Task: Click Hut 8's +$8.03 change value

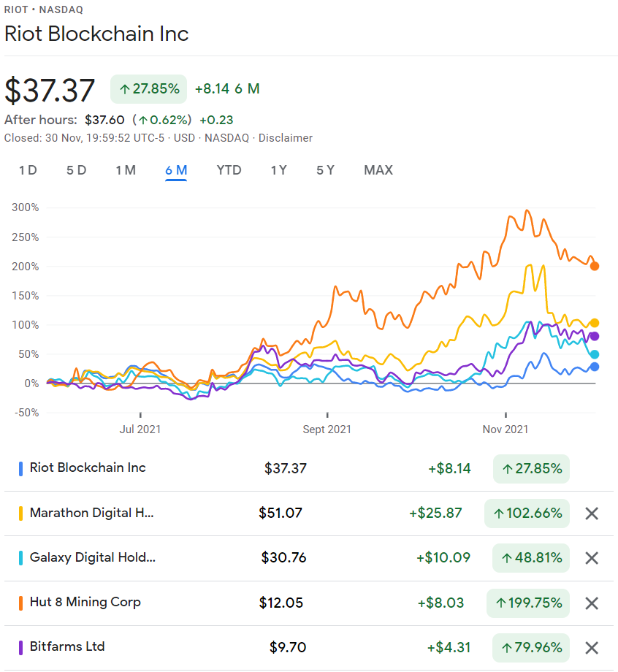Action: coord(441,603)
